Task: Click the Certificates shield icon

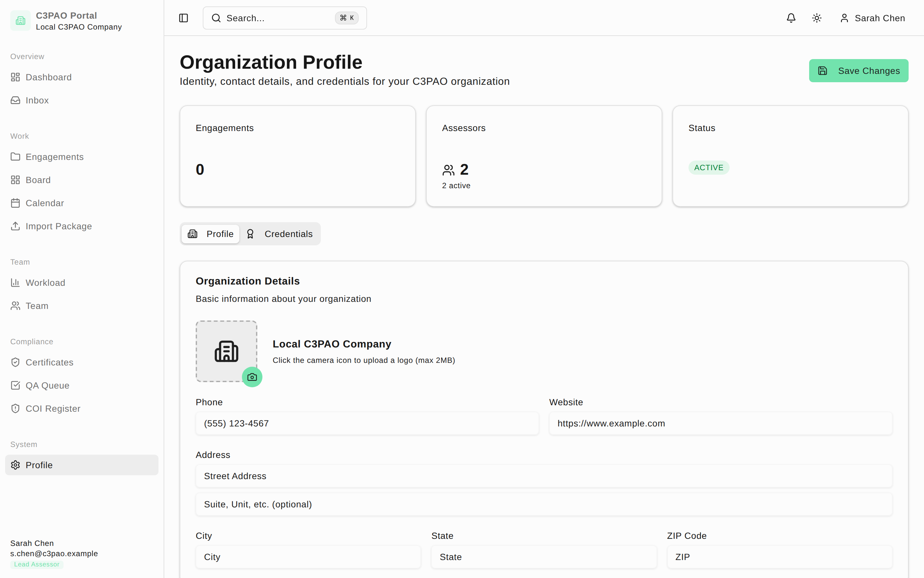Action: (15, 363)
